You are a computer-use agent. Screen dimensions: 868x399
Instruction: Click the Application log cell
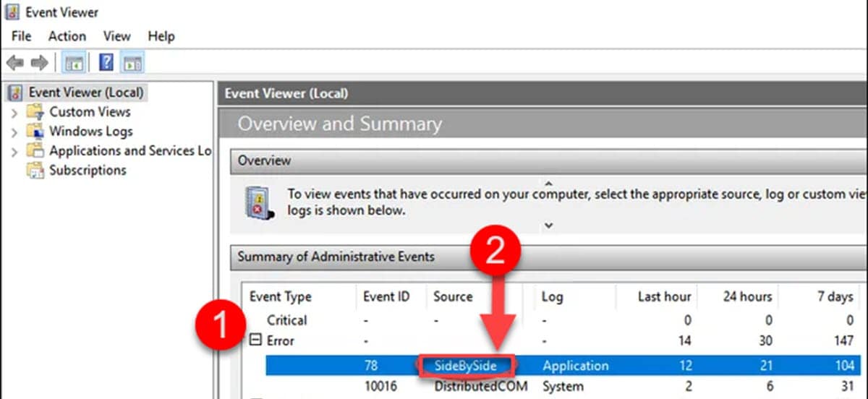(x=576, y=366)
